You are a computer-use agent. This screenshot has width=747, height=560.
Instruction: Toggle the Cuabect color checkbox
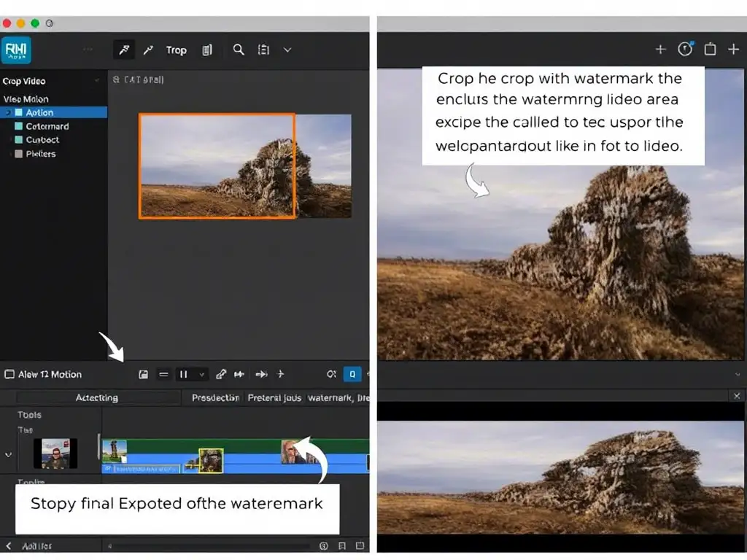click(x=18, y=139)
